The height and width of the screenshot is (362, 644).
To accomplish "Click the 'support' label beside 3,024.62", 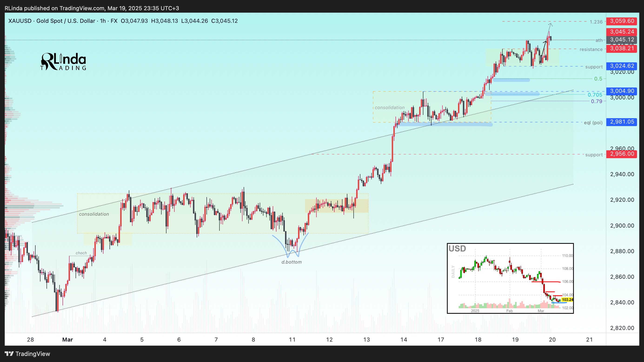I will tap(594, 67).
